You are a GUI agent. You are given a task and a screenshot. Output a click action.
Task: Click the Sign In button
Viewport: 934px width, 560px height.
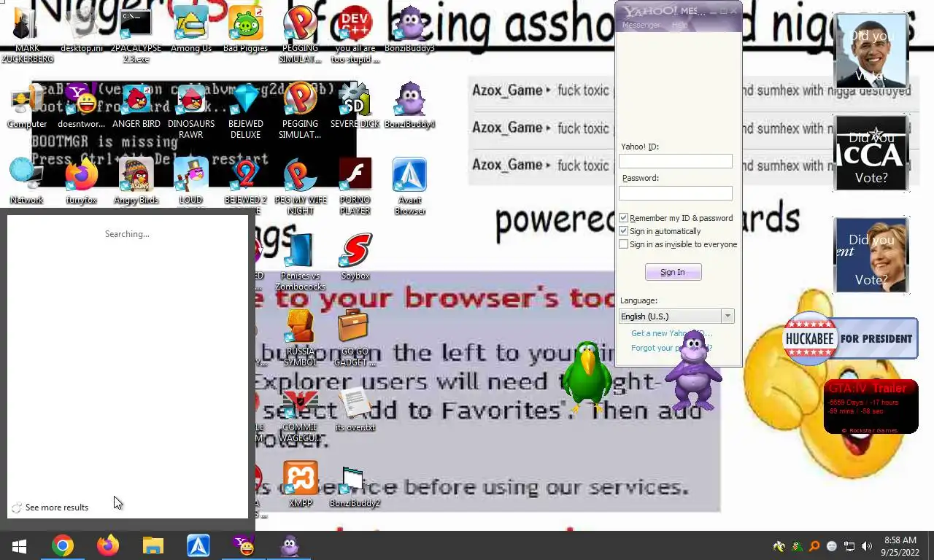(673, 272)
